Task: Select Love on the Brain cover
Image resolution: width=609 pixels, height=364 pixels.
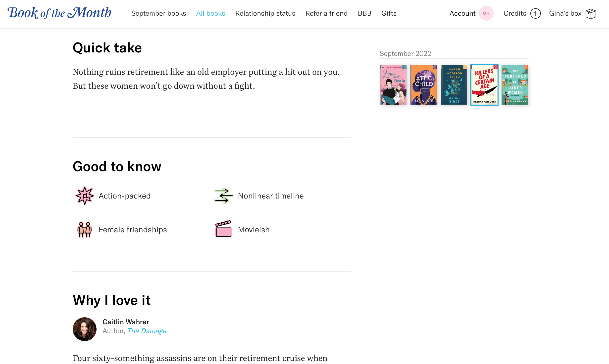Action: 393,85
